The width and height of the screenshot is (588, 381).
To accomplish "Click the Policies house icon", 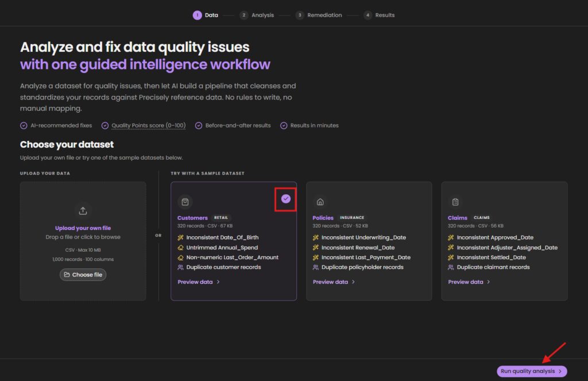I will [320, 202].
